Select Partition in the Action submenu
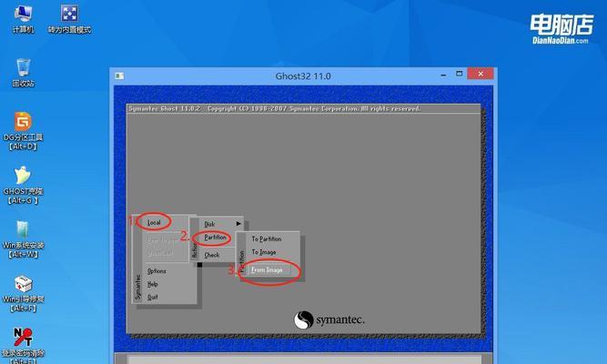 [x=216, y=238]
